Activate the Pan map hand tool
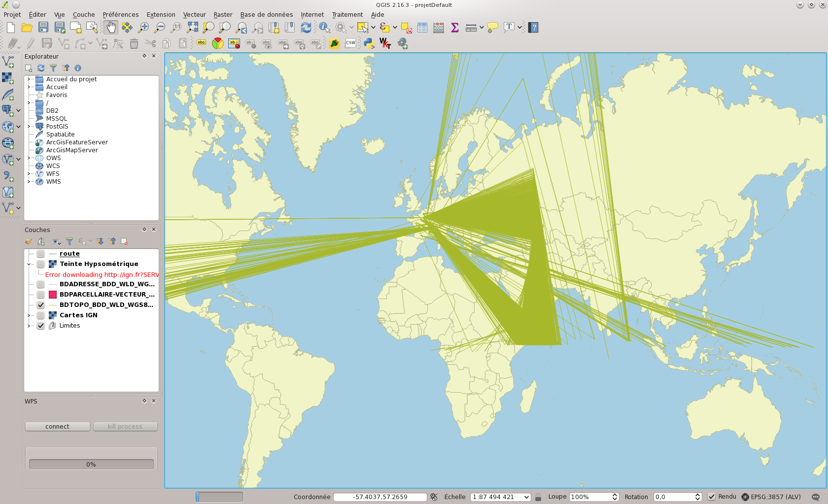This screenshot has height=504, width=828. tap(111, 28)
